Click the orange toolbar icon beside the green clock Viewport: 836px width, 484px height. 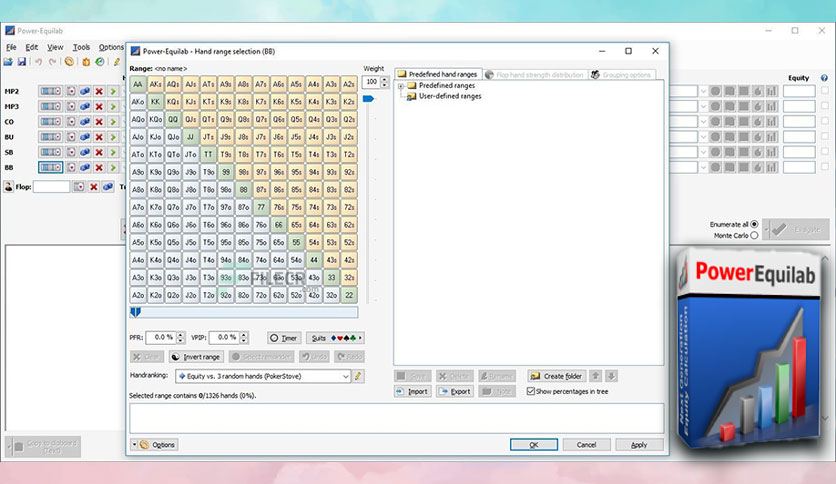86,62
